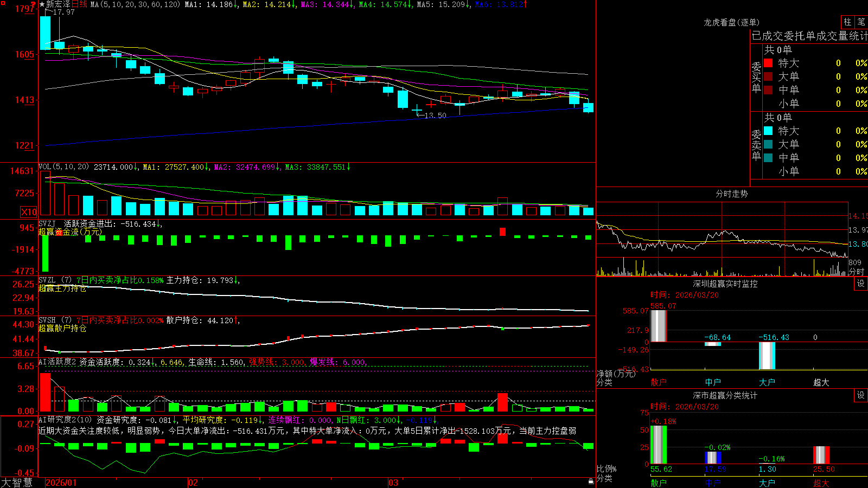Click the 超赢资金流(万元) label
The height and width of the screenshot is (488, 868).
tap(70, 232)
